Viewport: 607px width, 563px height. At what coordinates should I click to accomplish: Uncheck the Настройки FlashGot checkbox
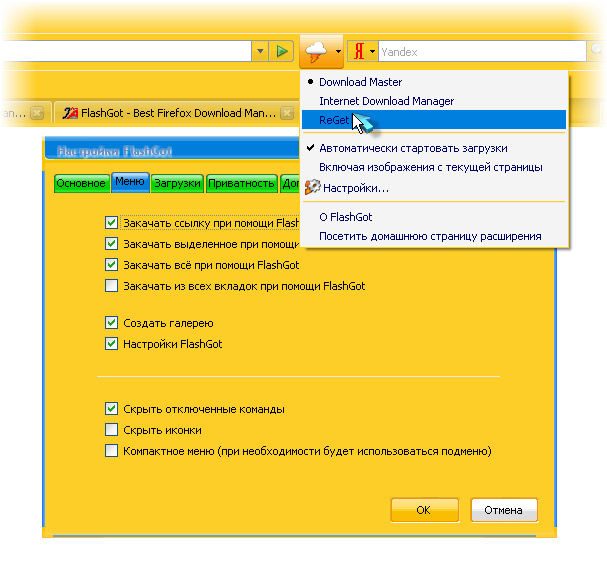(111, 343)
